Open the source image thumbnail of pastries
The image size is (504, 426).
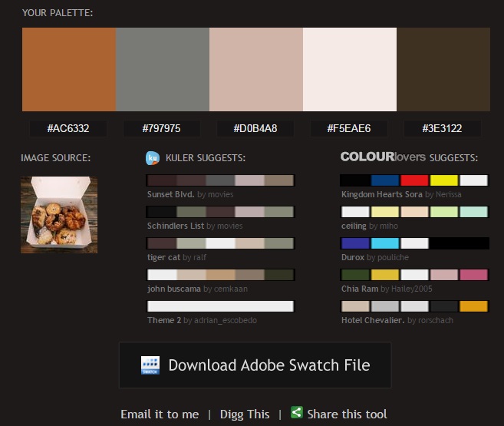(59, 215)
